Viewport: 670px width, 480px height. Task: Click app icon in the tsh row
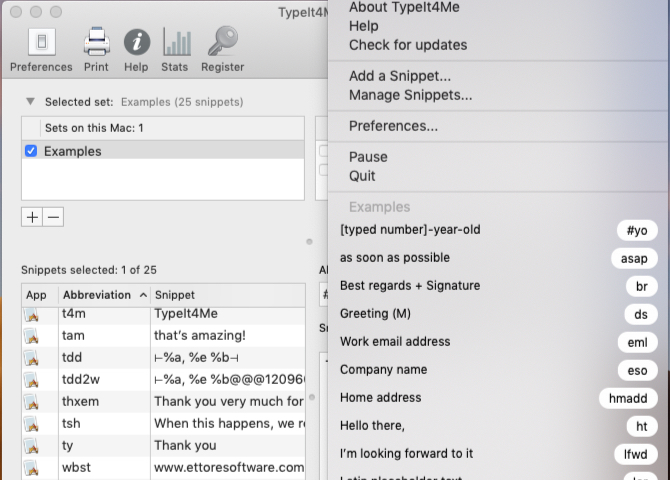[x=32, y=424]
